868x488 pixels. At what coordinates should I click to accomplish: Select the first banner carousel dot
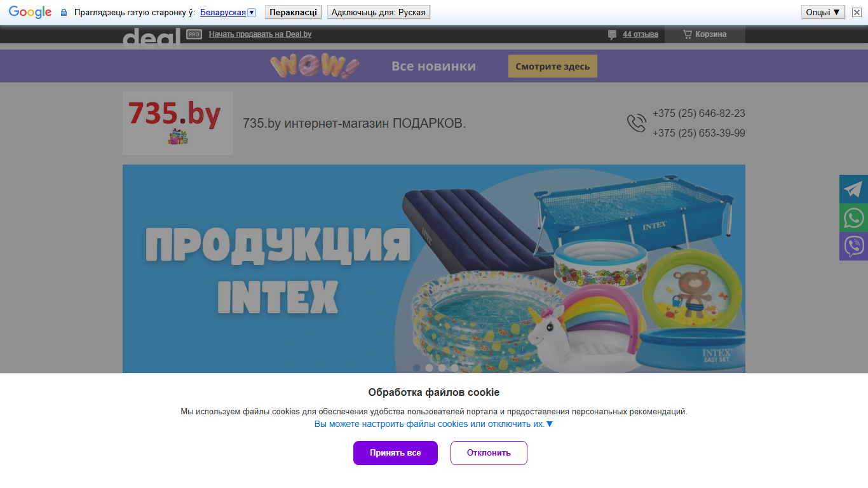point(417,368)
